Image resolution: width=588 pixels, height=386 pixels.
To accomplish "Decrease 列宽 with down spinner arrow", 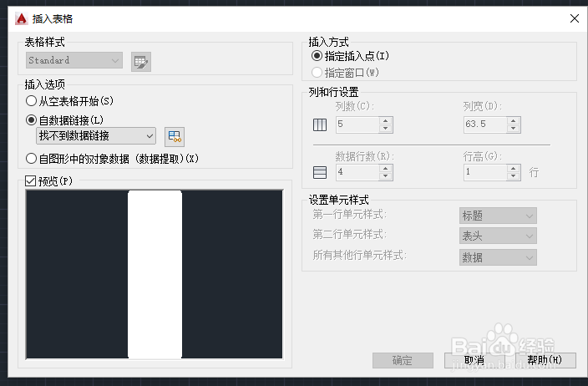I will click(x=514, y=129).
